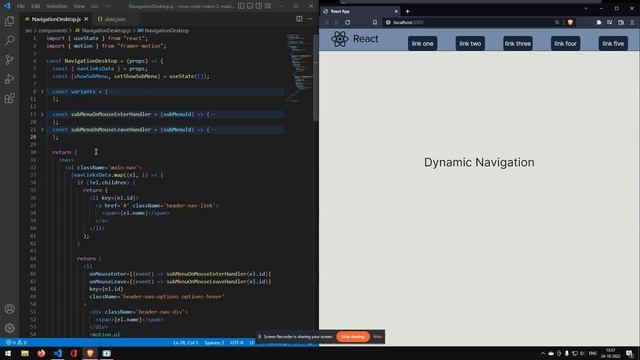640x360 pixels.
Task: Open the Search view in VS Code
Action: (x=9, y=40)
